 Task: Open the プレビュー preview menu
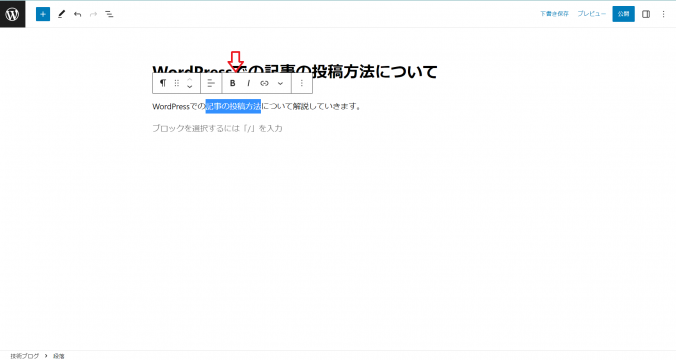point(592,14)
